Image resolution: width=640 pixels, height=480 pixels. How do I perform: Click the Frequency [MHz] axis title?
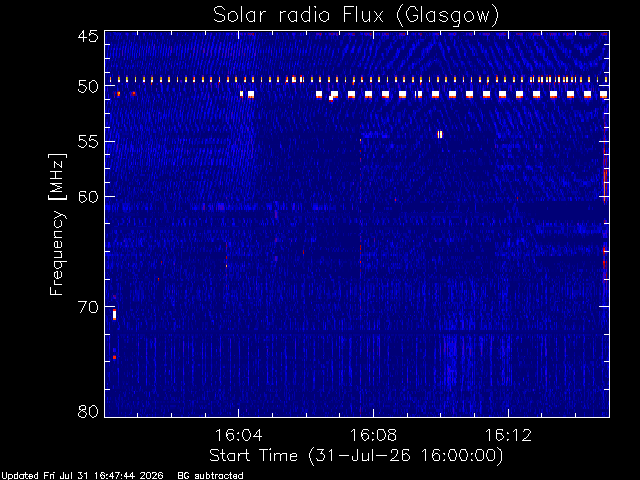click(x=57, y=224)
